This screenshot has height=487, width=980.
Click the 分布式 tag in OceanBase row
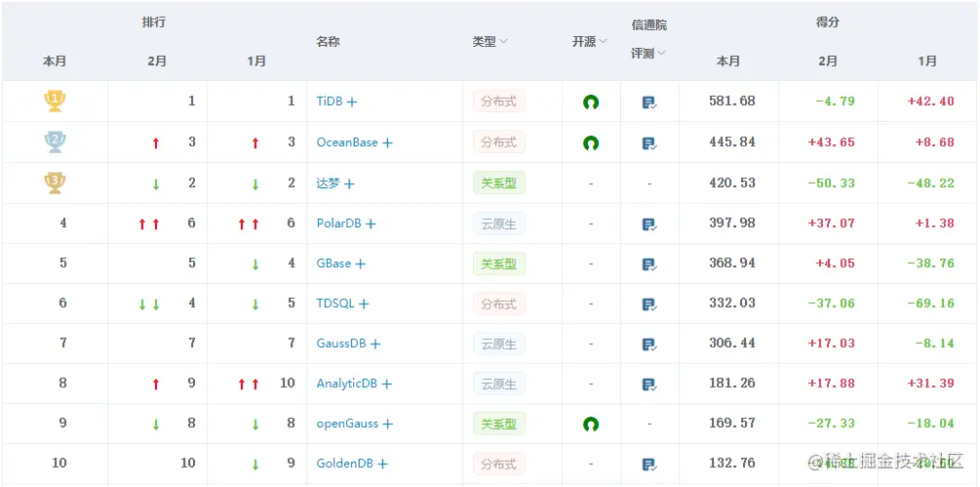tap(498, 142)
